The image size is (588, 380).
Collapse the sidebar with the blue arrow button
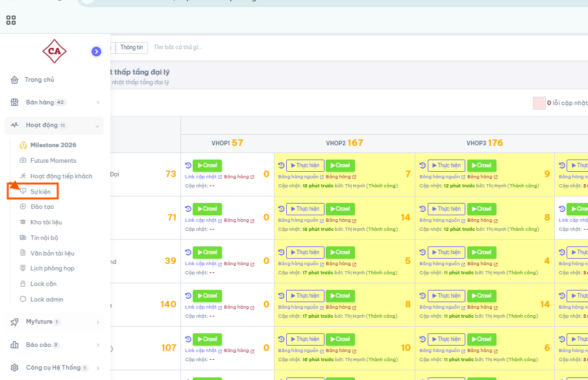pos(96,51)
